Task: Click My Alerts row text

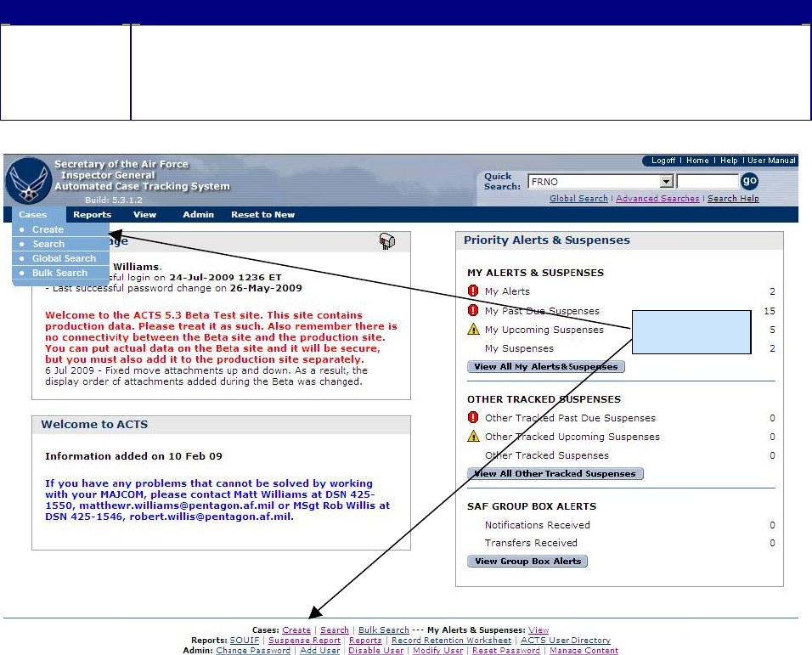Action: [x=507, y=291]
